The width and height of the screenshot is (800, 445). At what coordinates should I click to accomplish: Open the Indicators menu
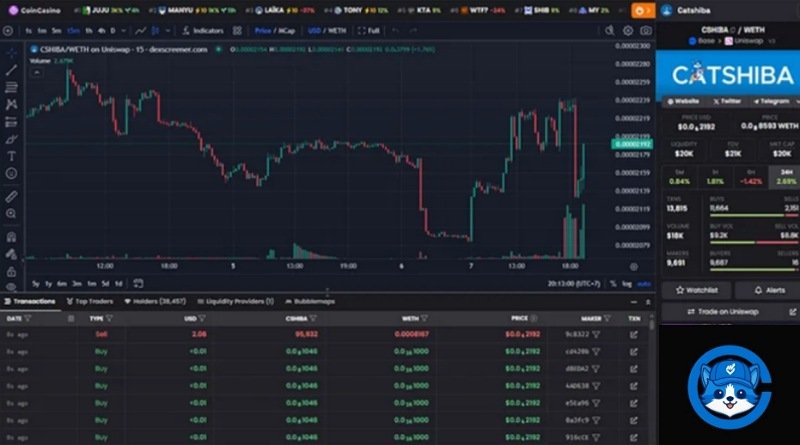[x=203, y=31]
